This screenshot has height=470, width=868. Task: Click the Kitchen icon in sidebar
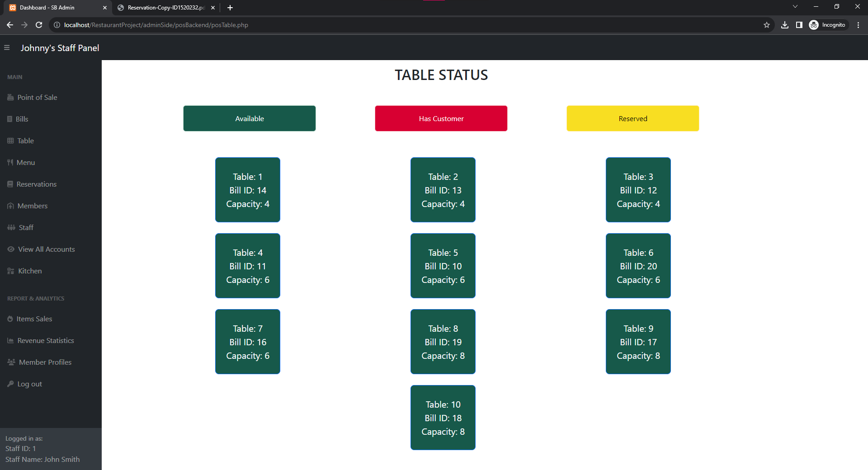point(11,271)
